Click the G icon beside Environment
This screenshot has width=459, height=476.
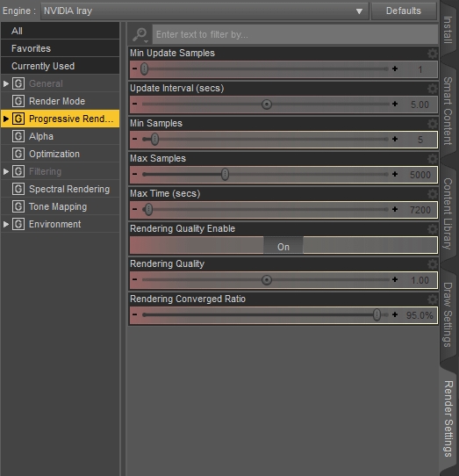18,224
